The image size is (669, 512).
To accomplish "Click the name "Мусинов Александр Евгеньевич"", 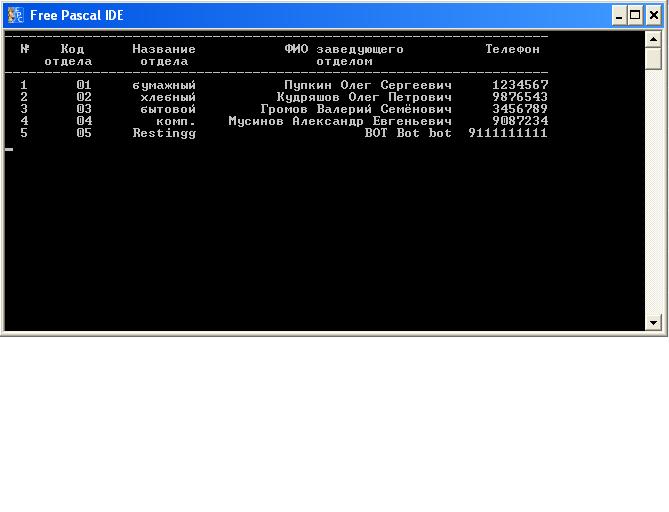I will pyautogui.click(x=340, y=121).
